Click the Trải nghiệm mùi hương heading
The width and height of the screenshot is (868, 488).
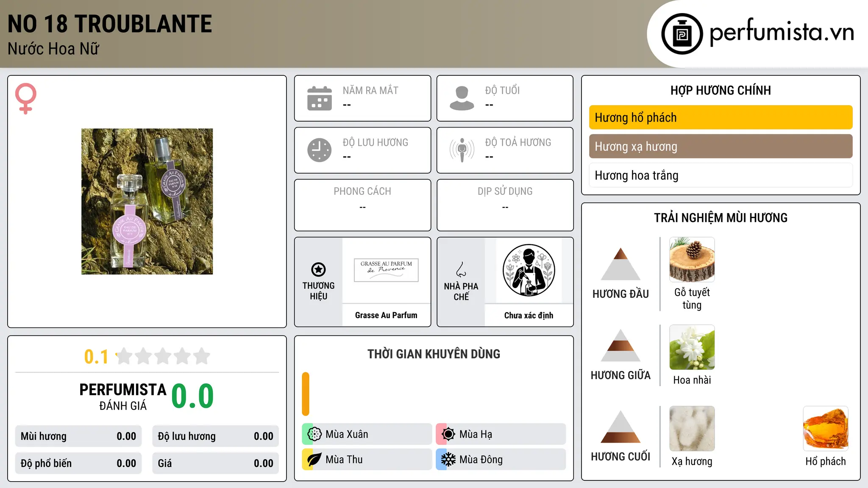(x=721, y=218)
